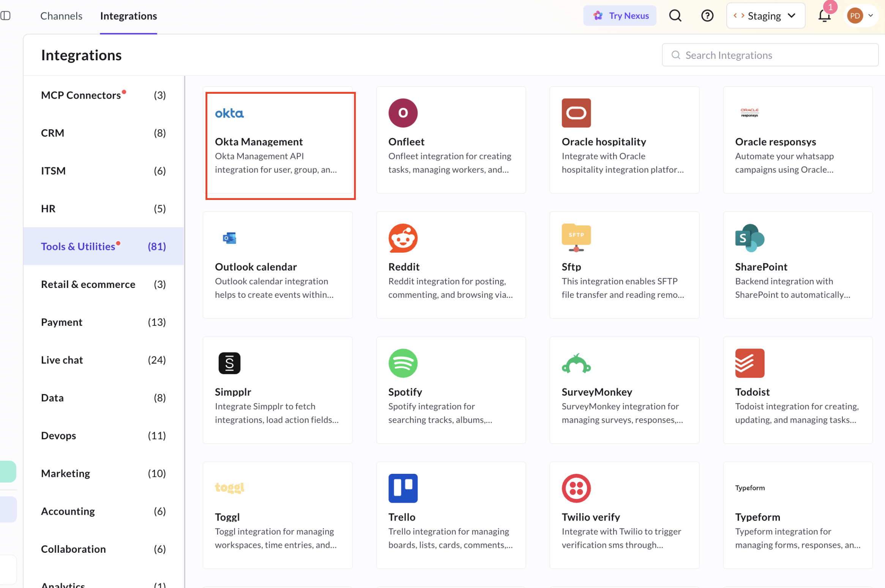Open global search magnifier icon
The image size is (885, 588).
coord(675,16)
